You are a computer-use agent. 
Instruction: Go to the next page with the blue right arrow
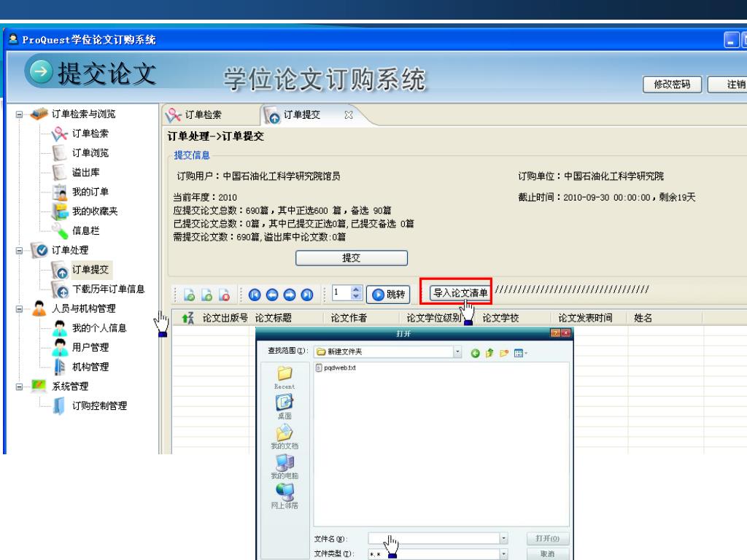(x=290, y=295)
